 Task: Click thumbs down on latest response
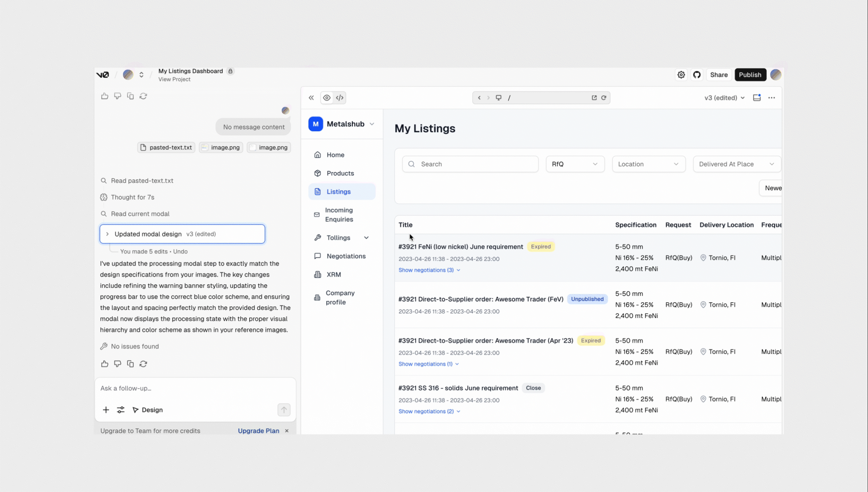coord(118,364)
